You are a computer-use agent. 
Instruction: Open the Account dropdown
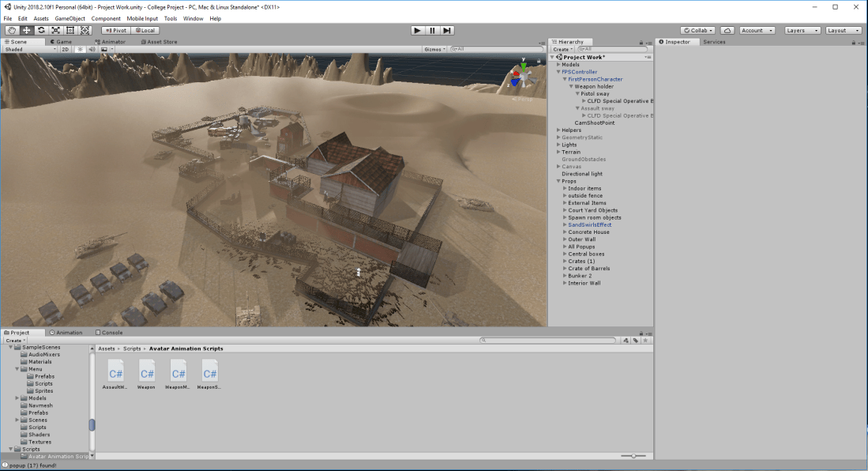(x=757, y=31)
